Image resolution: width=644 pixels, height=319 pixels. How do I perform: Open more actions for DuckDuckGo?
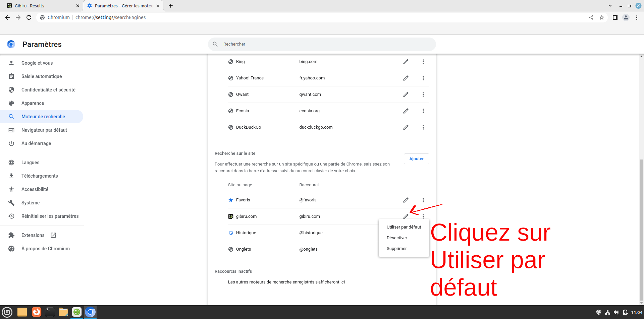[423, 127]
